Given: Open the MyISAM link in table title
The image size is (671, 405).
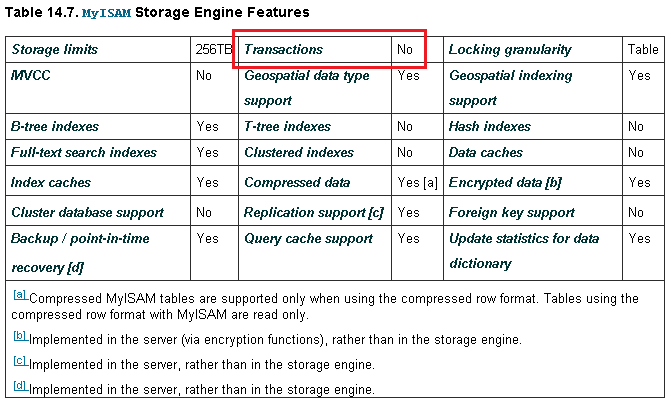Looking at the screenshot, I should [x=106, y=13].
